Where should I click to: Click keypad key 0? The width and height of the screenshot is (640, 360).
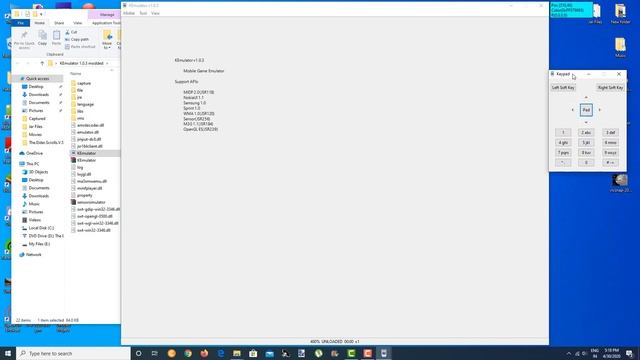(586, 162)
